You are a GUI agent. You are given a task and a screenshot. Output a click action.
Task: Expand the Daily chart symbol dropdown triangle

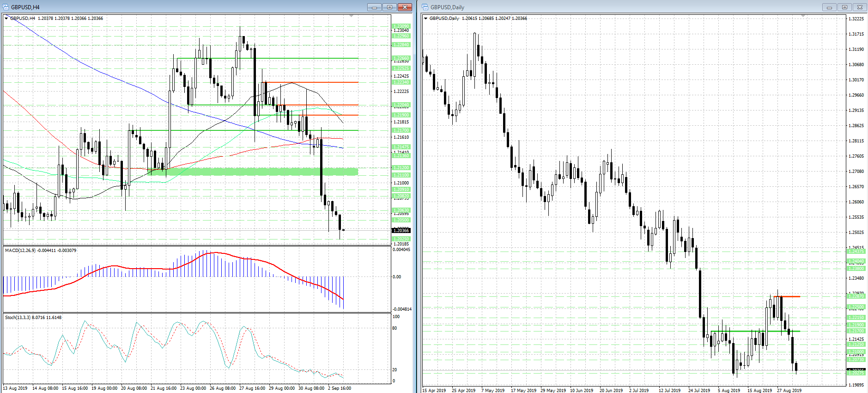pyautogui.click(x=426, y=18)
